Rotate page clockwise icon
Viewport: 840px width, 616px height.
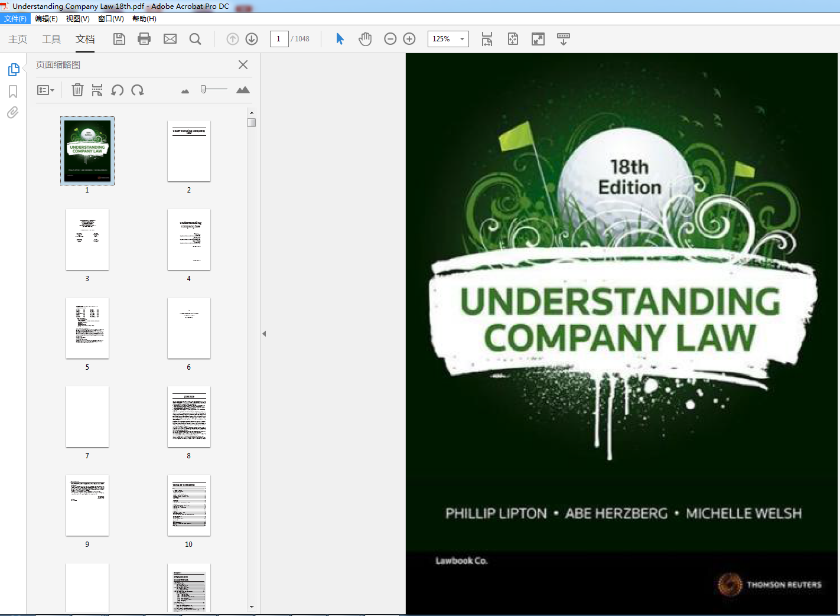[138, 90]
